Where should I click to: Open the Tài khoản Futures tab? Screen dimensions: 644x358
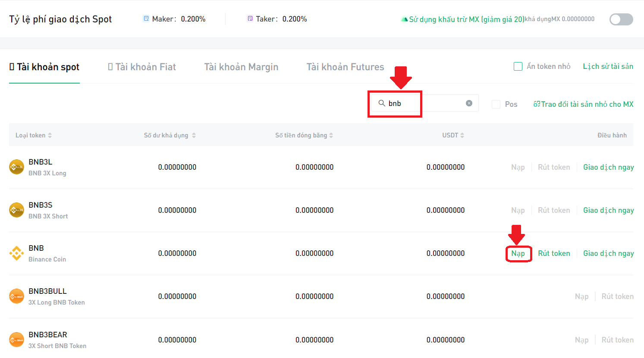point(345,67)
